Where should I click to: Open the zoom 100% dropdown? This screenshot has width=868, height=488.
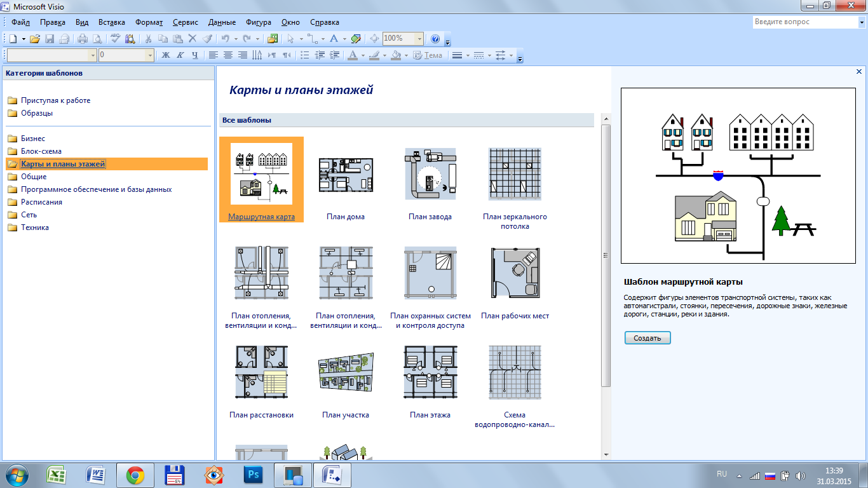[419, 39]
